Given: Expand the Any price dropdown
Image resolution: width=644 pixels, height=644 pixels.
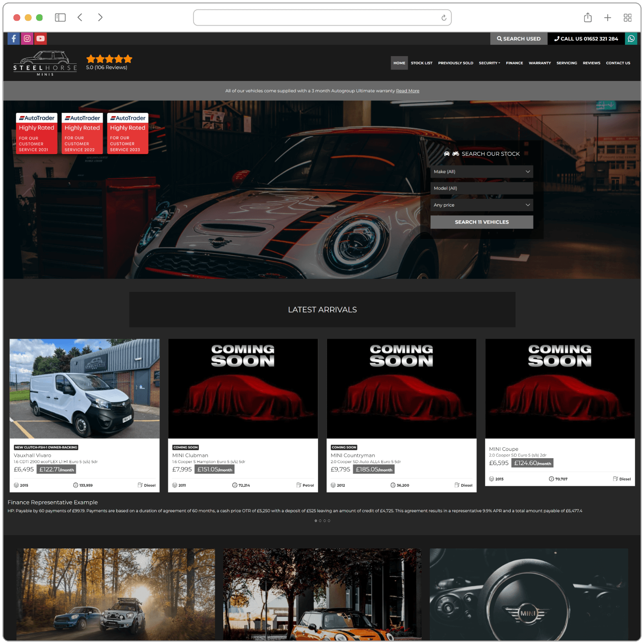Looking at the screenshot, I should 481,205.
